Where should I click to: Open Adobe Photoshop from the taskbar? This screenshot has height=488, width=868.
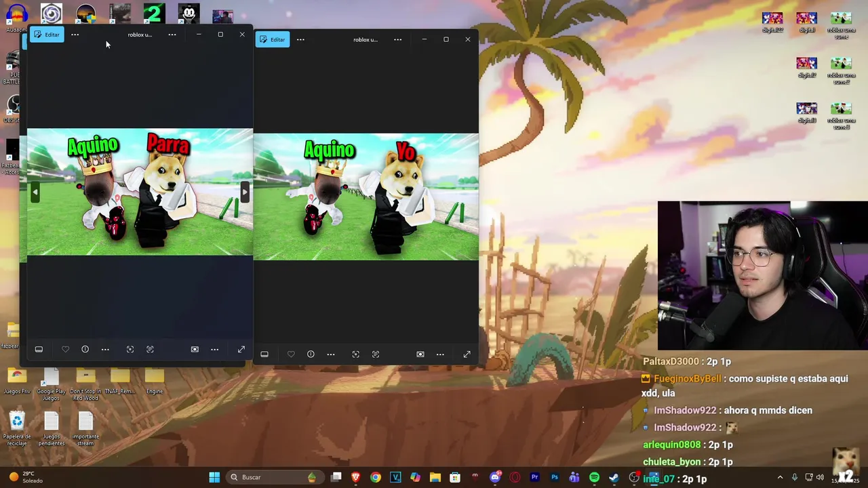point(555,477)
